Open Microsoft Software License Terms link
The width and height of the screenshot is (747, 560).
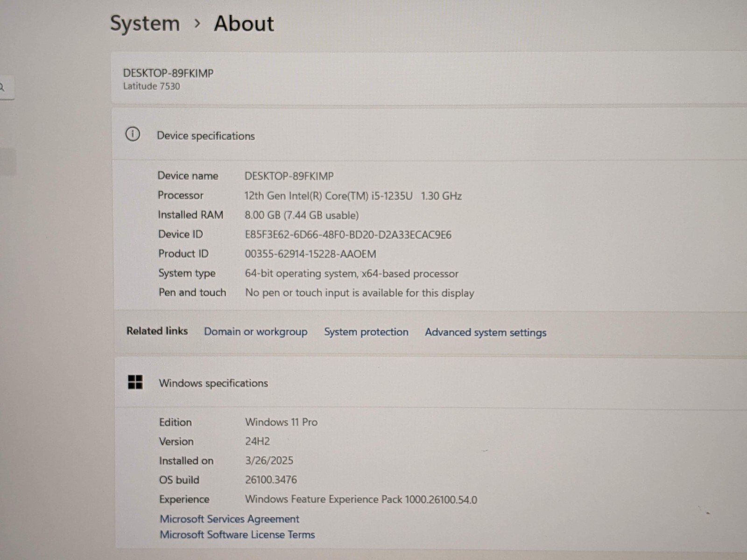click(x=237, y=534)
